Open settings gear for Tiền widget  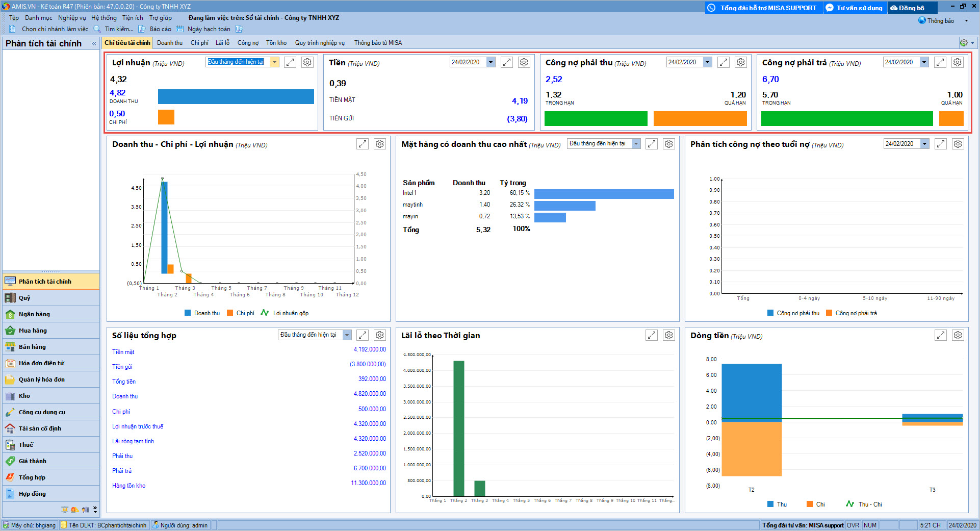[x=524, y=62]
